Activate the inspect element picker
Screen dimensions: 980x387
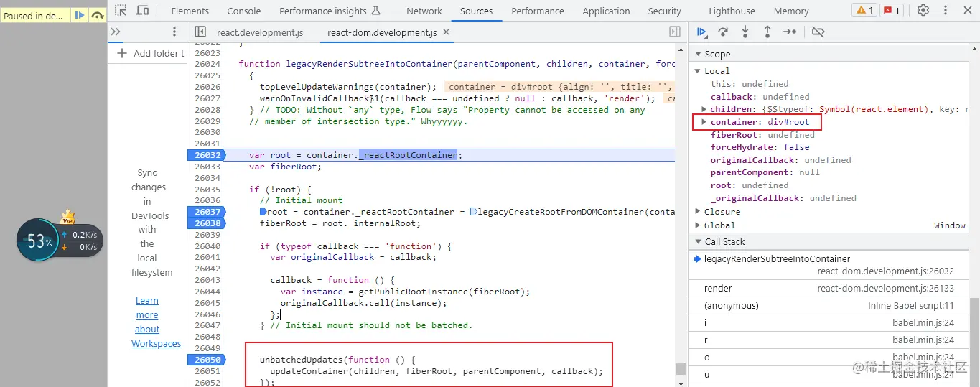click(121, 11)
